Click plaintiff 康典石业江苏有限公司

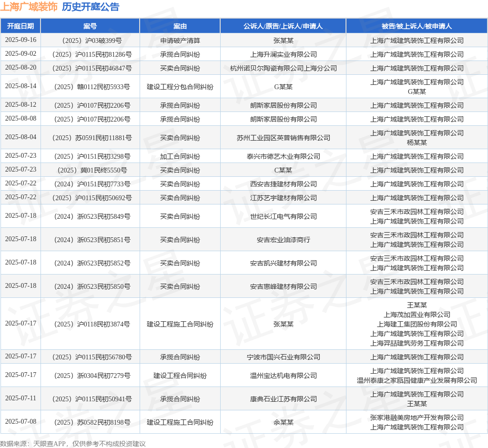pyautogui.click(x=283, y=399)
